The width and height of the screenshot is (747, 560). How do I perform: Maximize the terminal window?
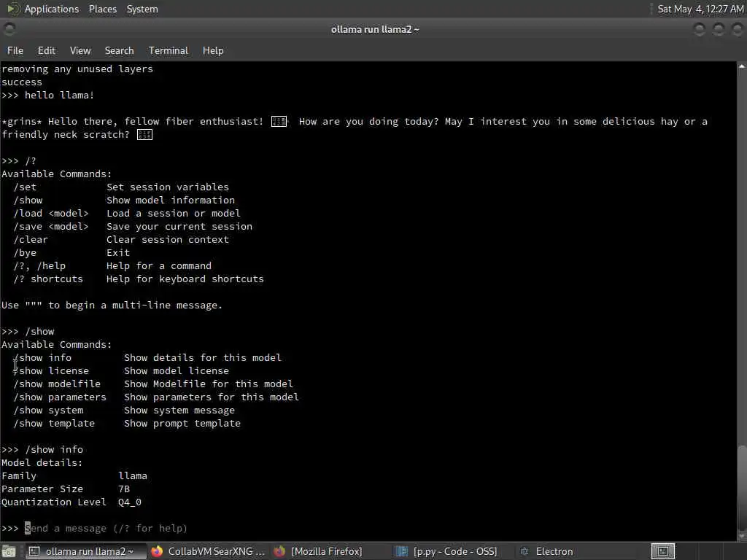[718, 29]
